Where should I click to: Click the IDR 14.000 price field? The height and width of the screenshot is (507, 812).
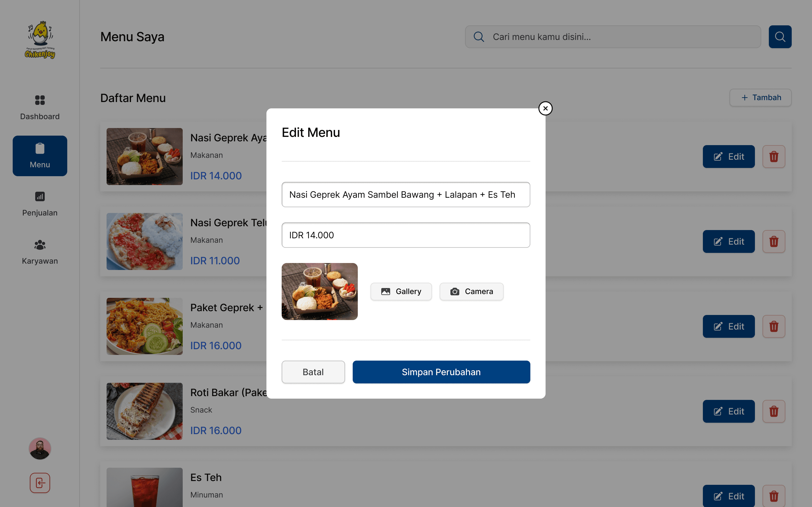coord(406,235)
